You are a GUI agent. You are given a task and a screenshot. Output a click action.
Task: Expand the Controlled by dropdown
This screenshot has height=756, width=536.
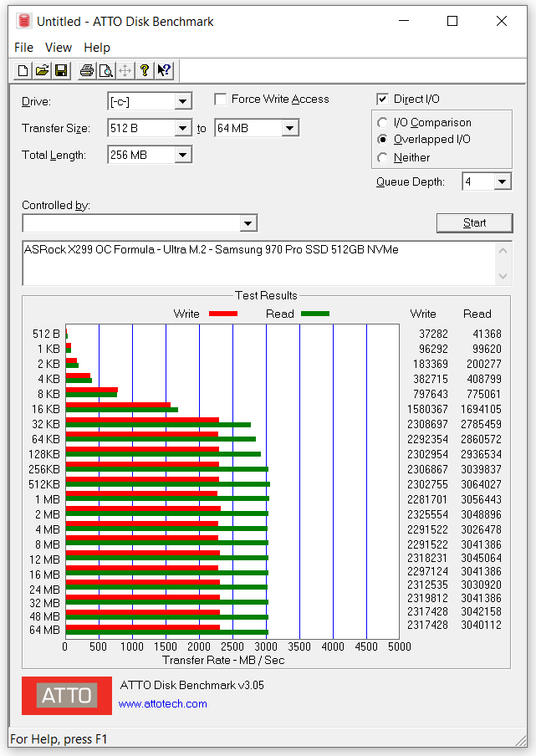[248, 223]
